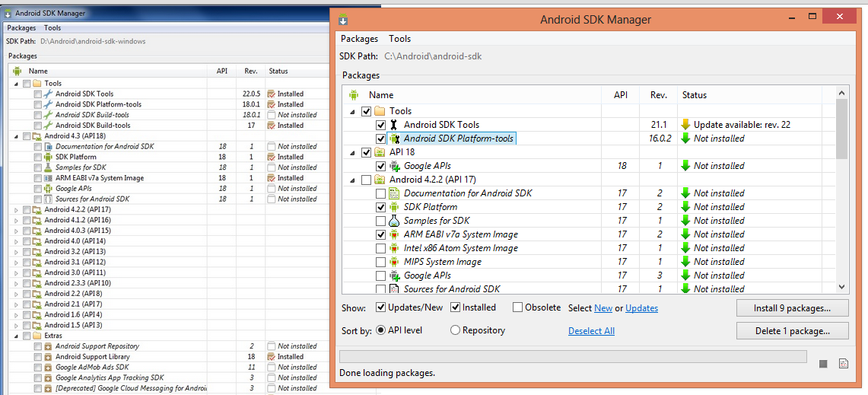The image size is (868, 395).
Task: Open Tools menu in background window
Action: [x=52, y=27]
